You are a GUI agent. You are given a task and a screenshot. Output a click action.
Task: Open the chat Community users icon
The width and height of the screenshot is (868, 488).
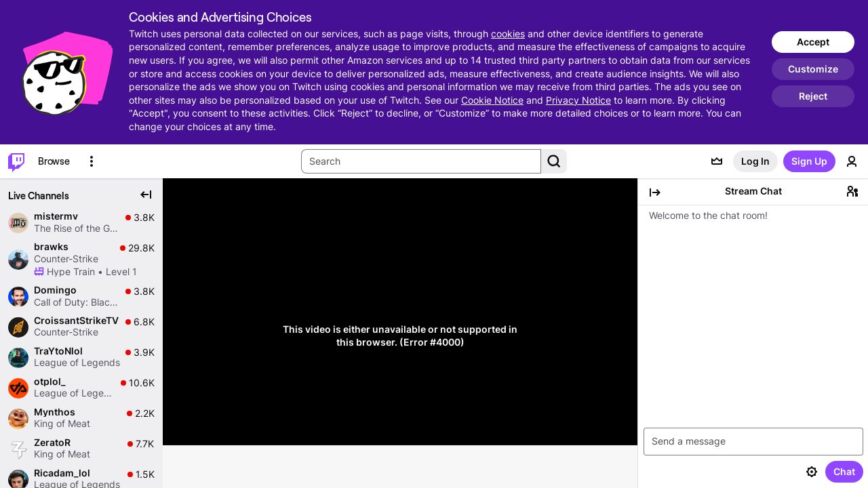click(x=852, y=192)
